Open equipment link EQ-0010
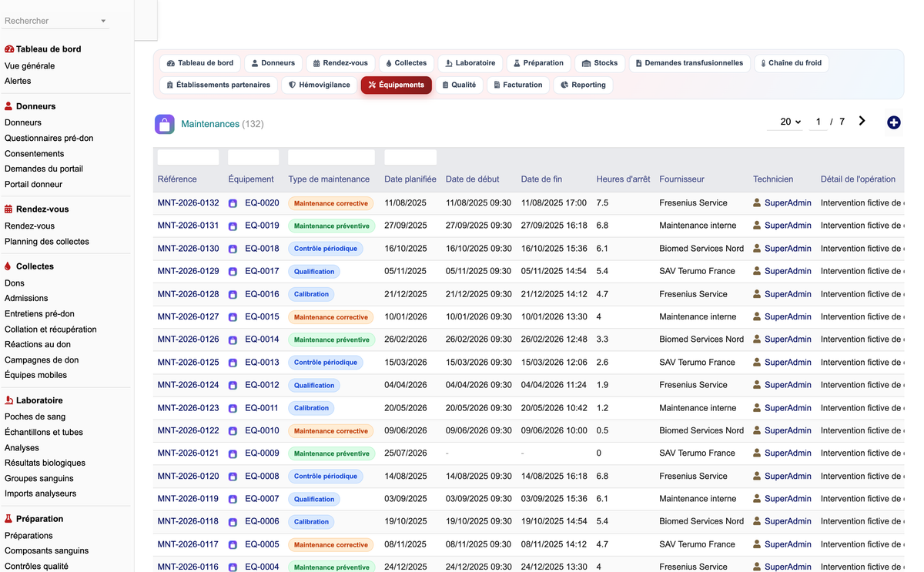Screen dimensions: 924x572 coord(262,430)
